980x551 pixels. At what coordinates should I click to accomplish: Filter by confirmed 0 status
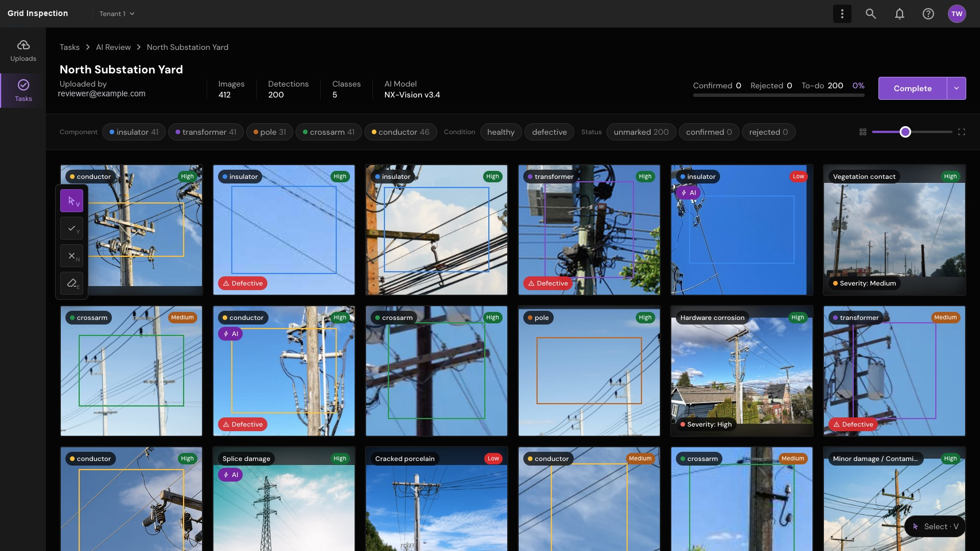(709, 132)
